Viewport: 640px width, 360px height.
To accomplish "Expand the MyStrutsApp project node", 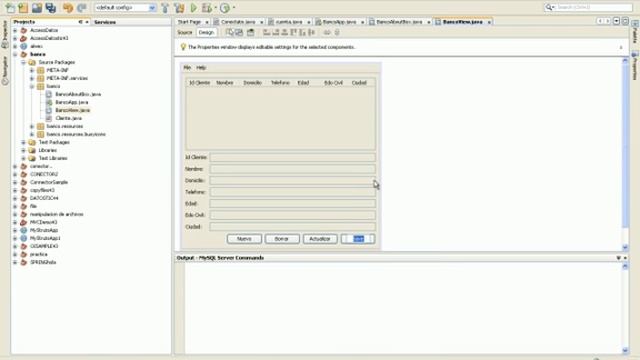I will point(15,230).
